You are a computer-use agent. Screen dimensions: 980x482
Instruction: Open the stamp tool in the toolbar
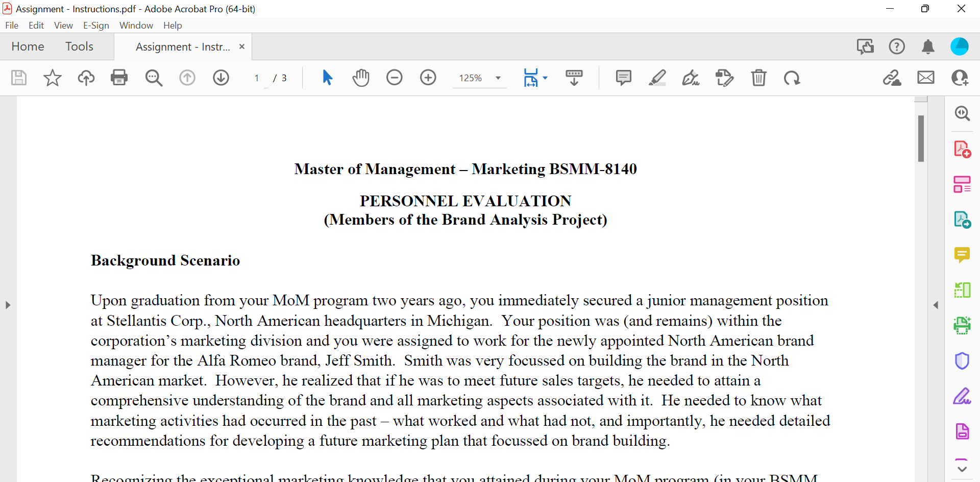click(x=724, y=78)
